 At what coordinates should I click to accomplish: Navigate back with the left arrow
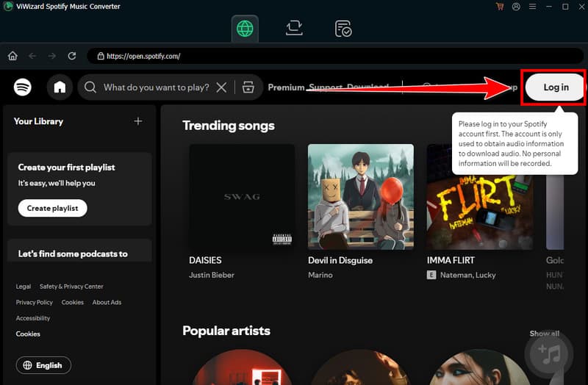tap(32, 56)
